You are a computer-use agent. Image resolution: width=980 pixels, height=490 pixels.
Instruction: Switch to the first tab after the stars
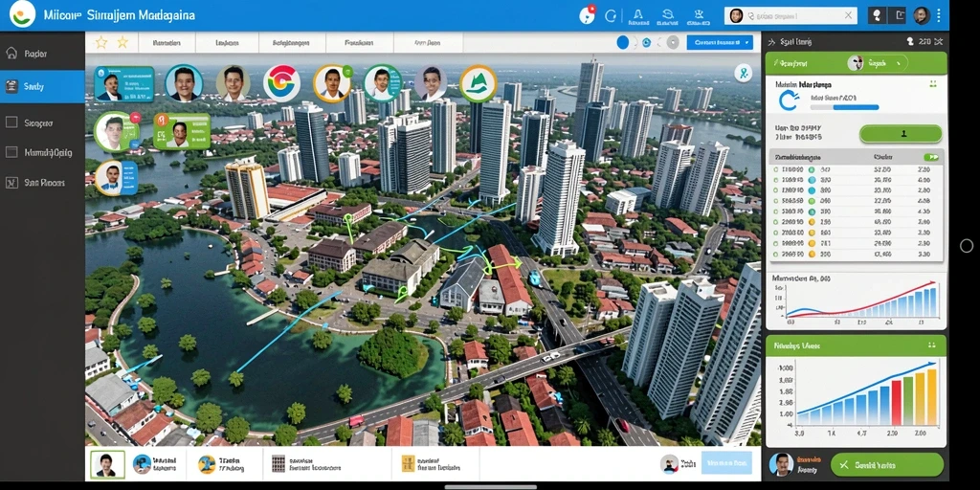click(x=167, y=43)
